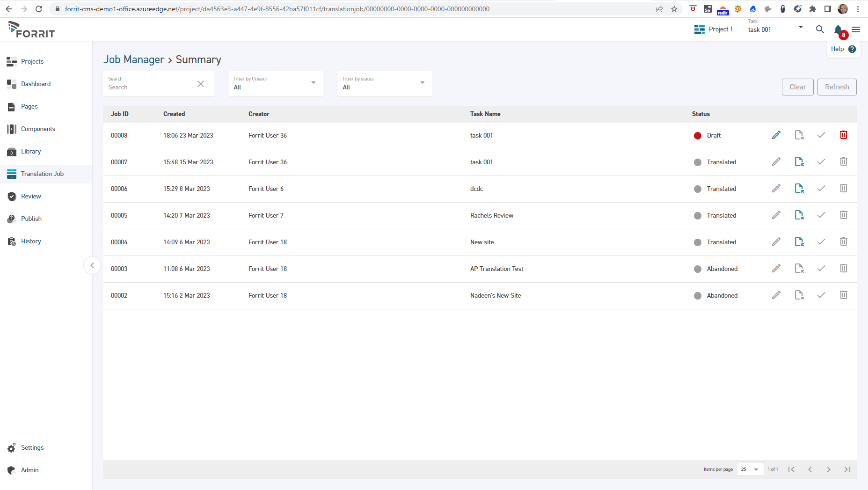The width and height of the screenshot is (868, 490).
Task: Click the checkmark icon for job 00008
Action: point(821,135)
